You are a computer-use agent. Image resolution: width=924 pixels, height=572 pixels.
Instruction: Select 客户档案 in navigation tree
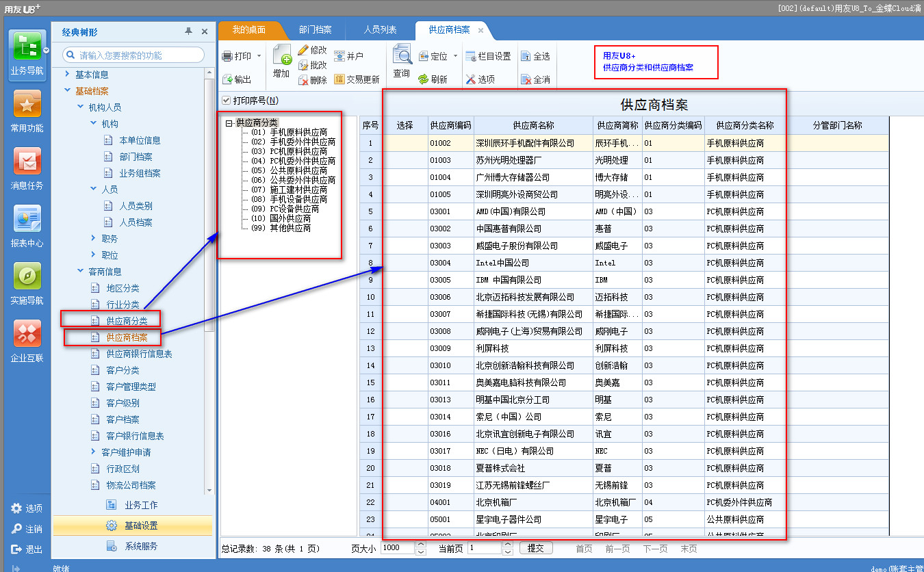coord(123,419)
